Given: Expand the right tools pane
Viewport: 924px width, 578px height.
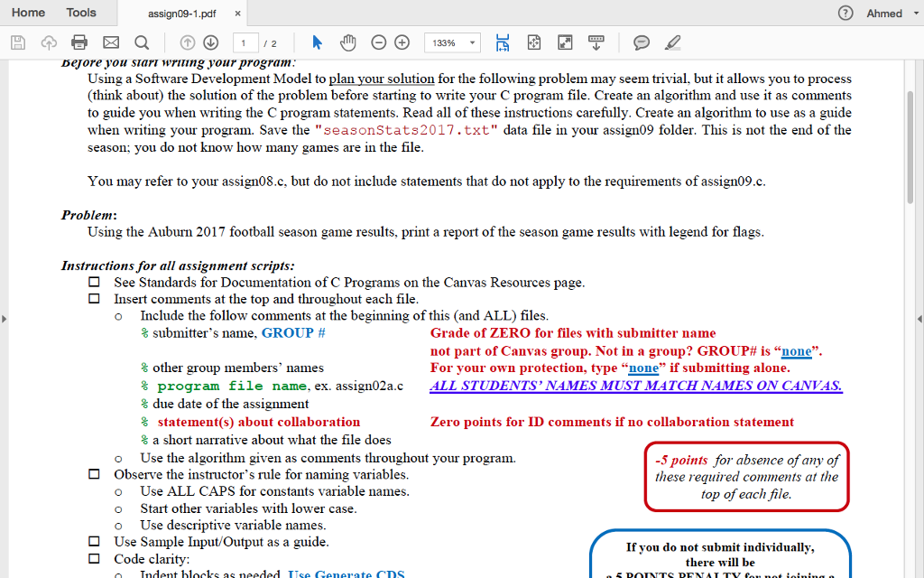Looking at the screenshot, I should [918, 318].
